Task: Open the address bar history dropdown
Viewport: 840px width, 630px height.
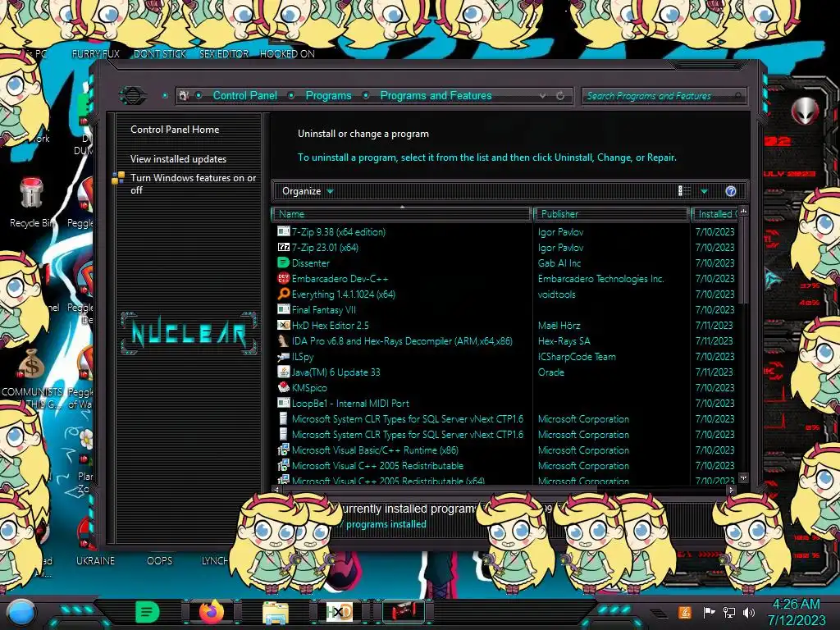Action: coord(543,95)
